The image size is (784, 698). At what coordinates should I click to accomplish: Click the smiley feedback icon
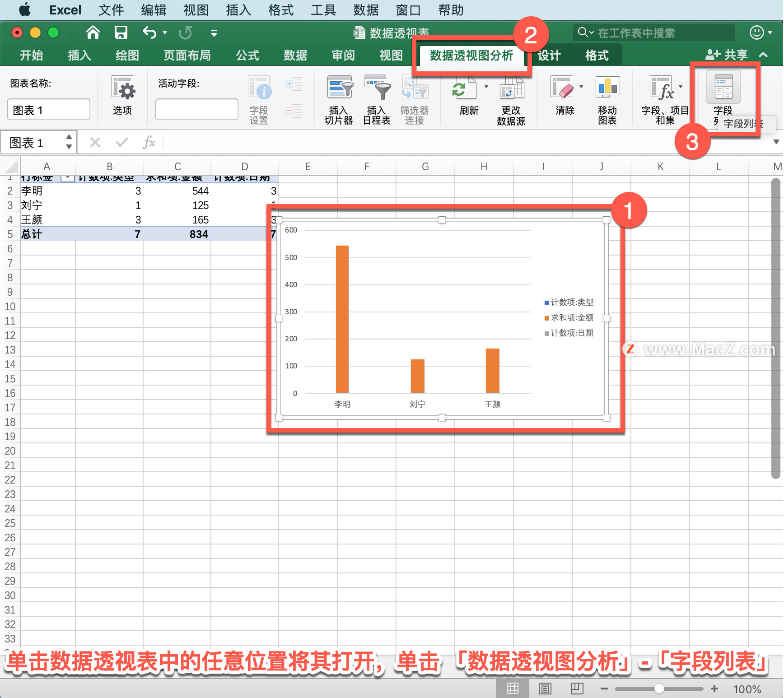pos(757,33)
